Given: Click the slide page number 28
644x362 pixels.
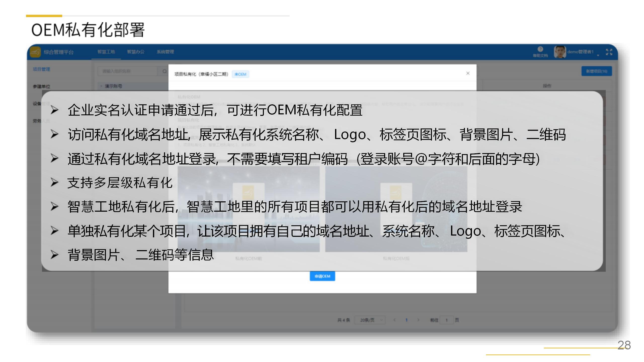Looking at the screenshot, I should 624,345.
